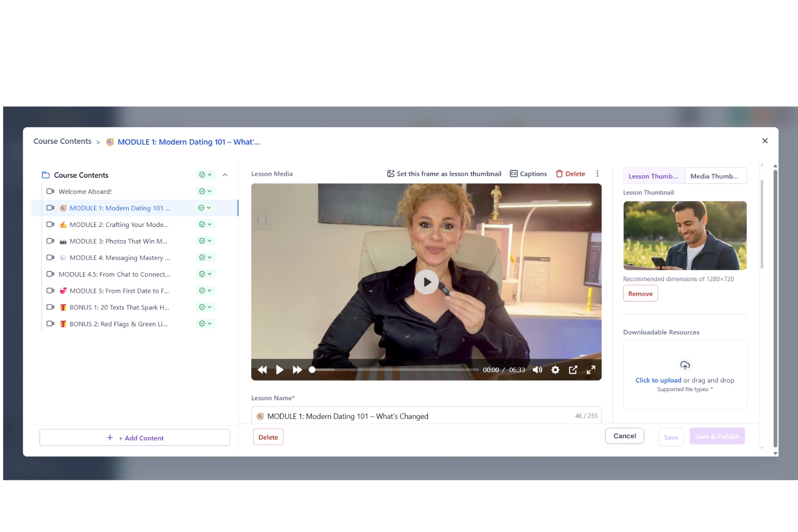Open video in pop-out window icon

pos(573,370)
